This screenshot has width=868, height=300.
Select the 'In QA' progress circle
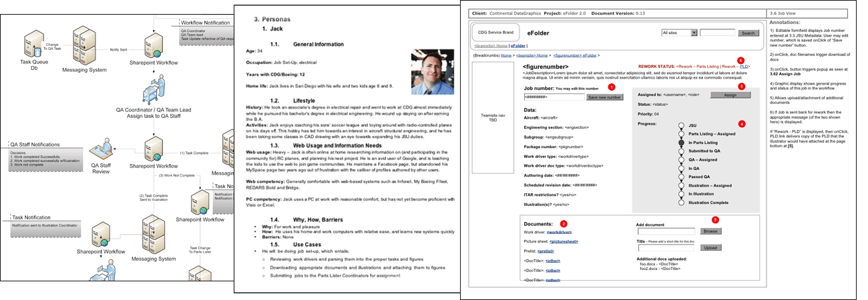coord(680,169)
